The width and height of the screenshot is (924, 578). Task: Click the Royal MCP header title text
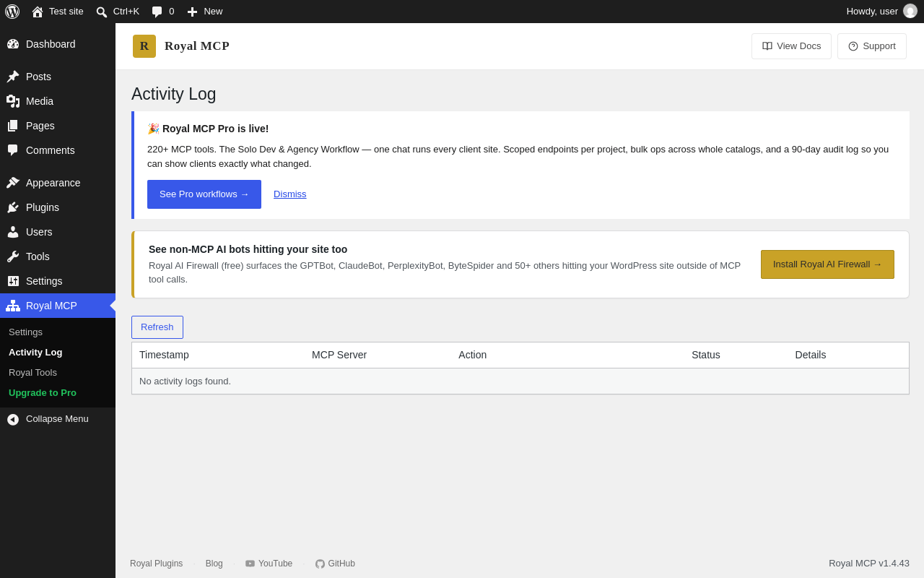pos(197,46)
